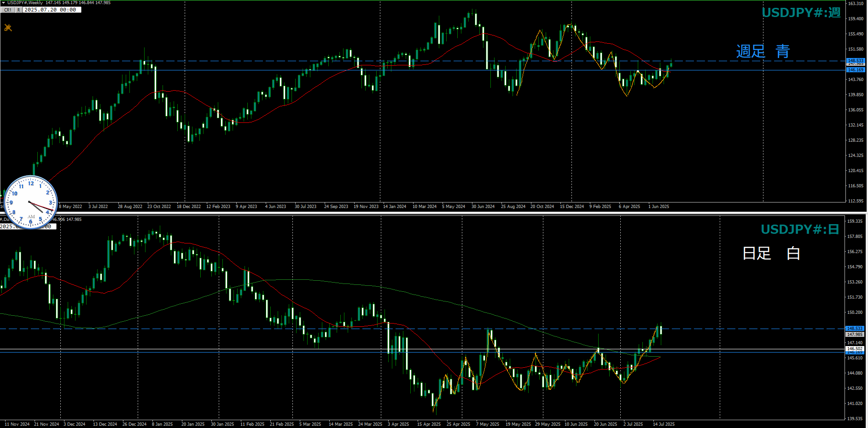
Task: Click 128.235 on the weekly price scale
Action: point(856,140)
